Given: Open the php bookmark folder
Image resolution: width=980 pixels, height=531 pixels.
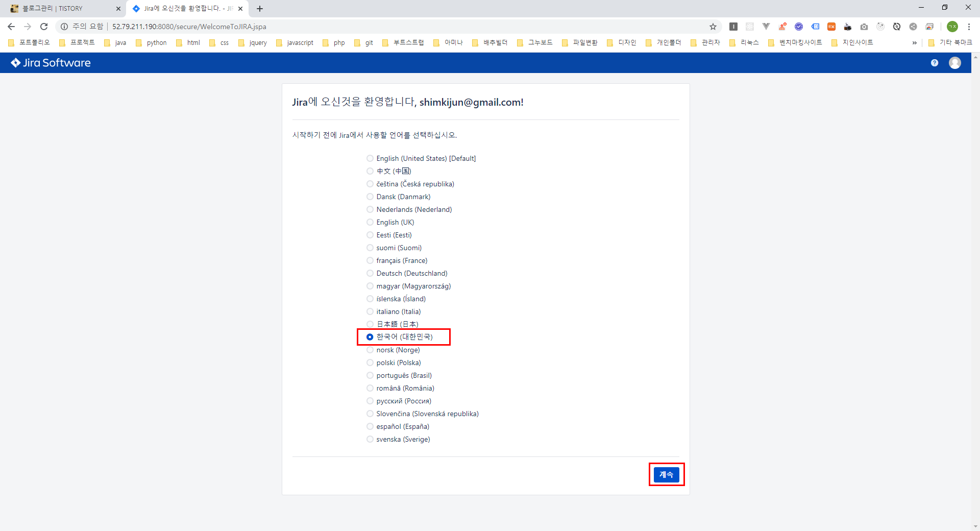Looking at the screenshot, I should pyautogui.click(x=334, y=43).
